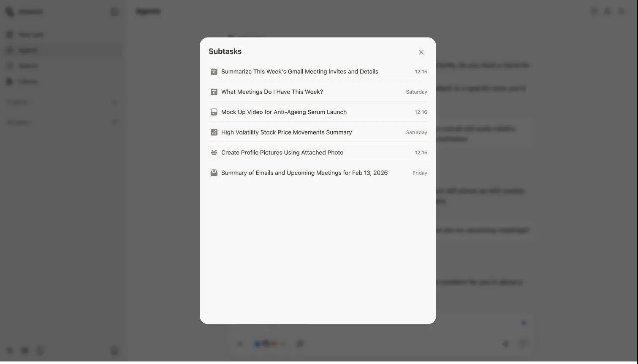Click the leftmost icon in the sidebar footer
The width and height of the screenshot is (638, 364).
(9, 351)
